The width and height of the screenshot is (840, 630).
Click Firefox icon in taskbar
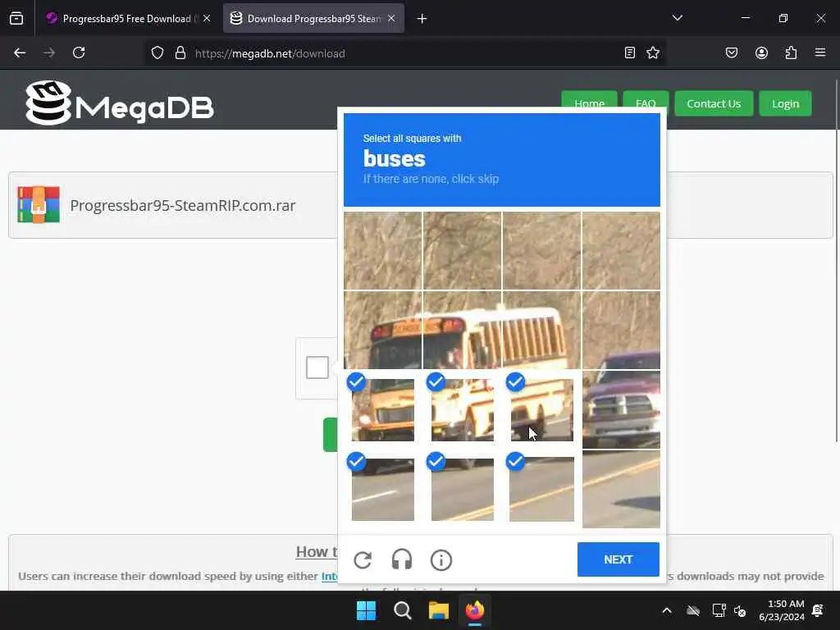[x=475, y=610]
